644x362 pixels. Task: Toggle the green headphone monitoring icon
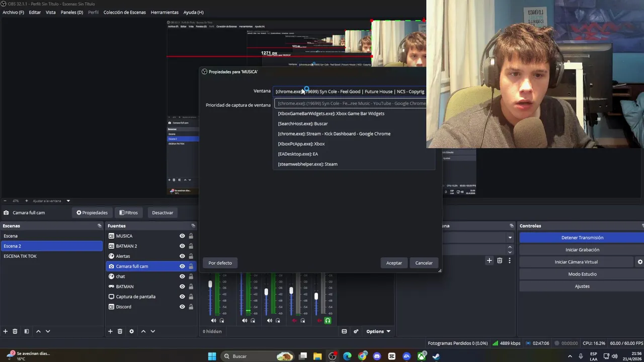tap(328, 321)
